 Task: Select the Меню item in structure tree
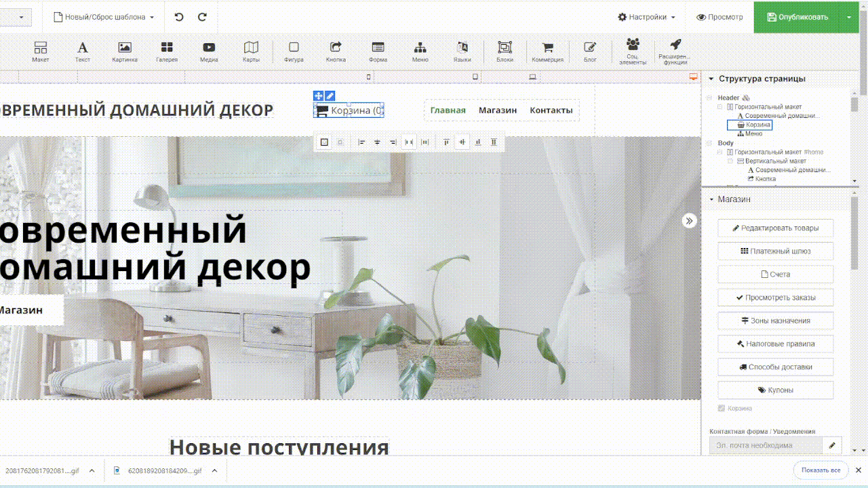click(x=753, y=134)
